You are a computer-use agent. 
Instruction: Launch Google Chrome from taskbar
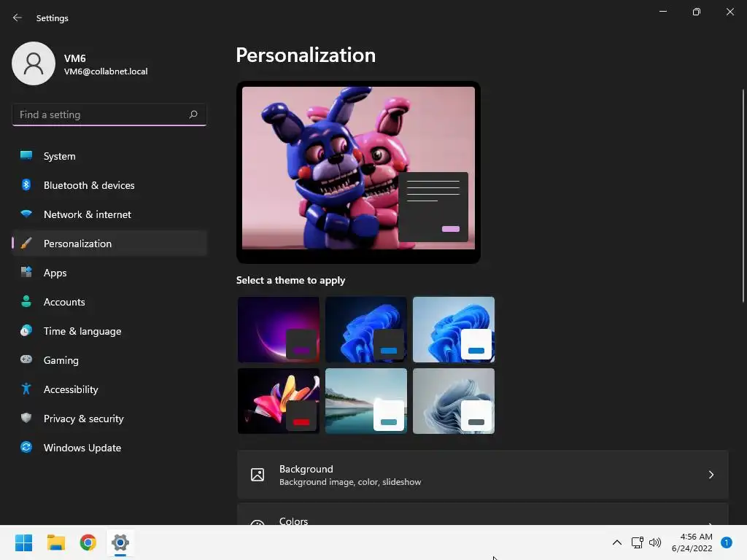pyautogui.click(x=88, y=542)
